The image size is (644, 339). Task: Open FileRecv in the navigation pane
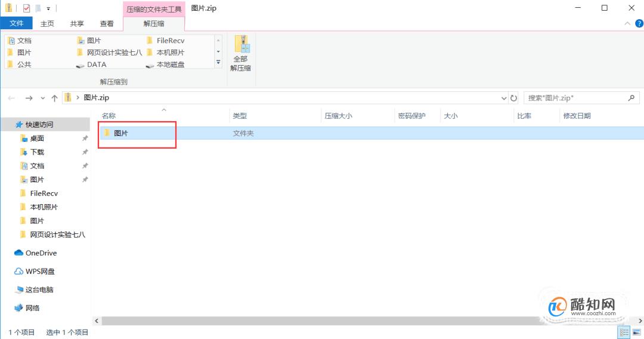(x=44, y=193)
